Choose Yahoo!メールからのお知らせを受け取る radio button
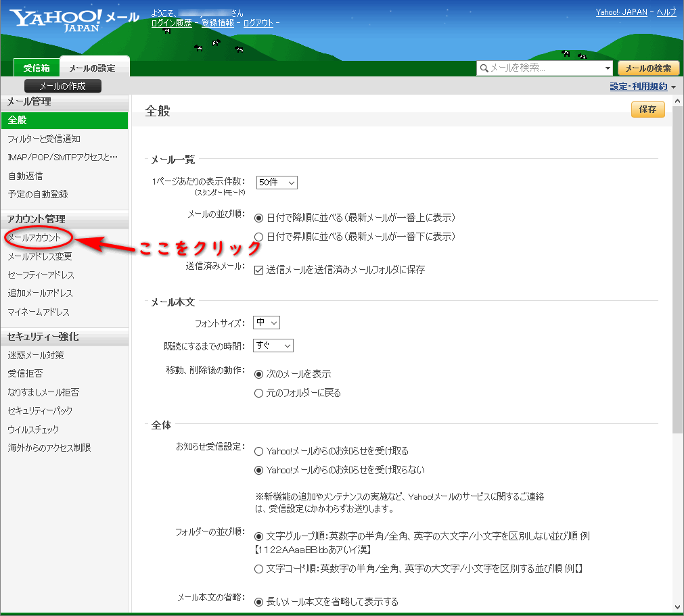Viewport: 684px width, 616px height. (258, 451)
